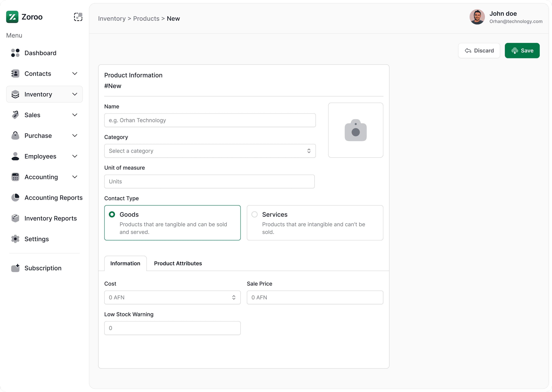Select the Dashboard icon in sidebar
This screenshot has width=552, height=392.
pos(15,53)
